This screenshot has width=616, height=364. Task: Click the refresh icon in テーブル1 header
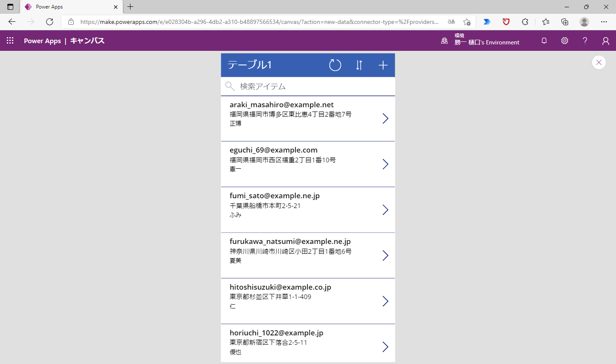click(x=335, y=65)
